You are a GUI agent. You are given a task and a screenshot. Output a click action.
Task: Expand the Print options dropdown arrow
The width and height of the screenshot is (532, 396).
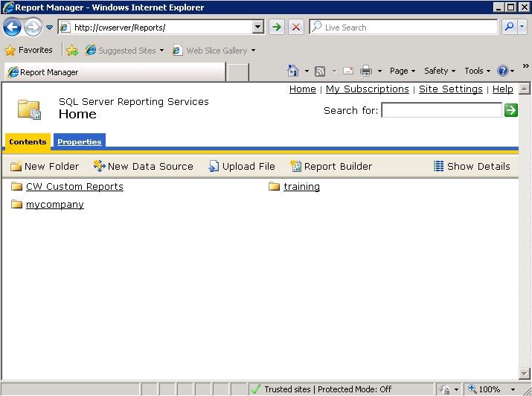tap(379, 71)
